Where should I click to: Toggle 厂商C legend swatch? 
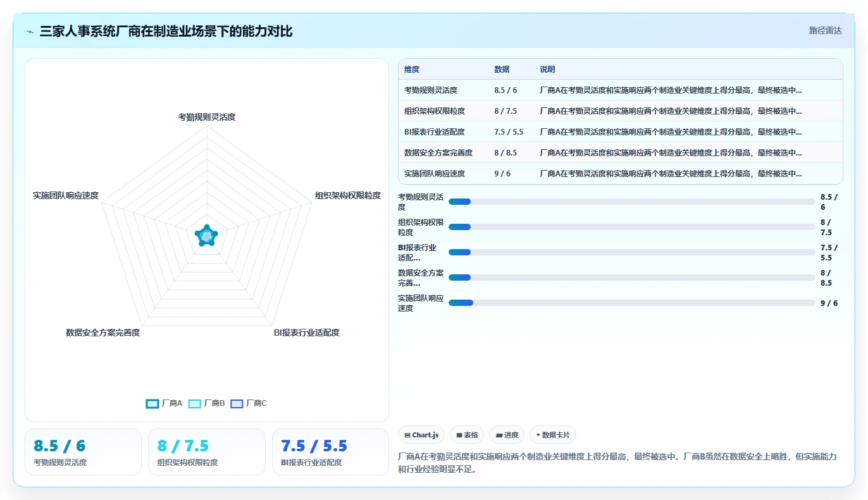(x=237, y=403)
